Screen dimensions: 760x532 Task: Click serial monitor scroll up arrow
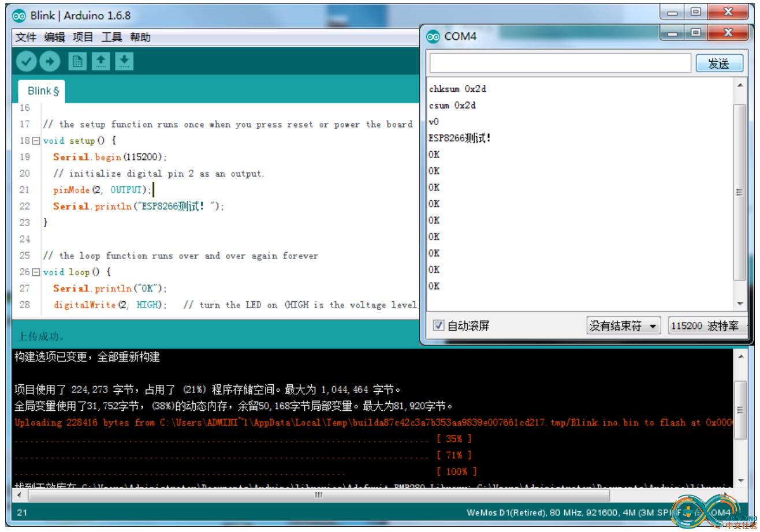740,85
